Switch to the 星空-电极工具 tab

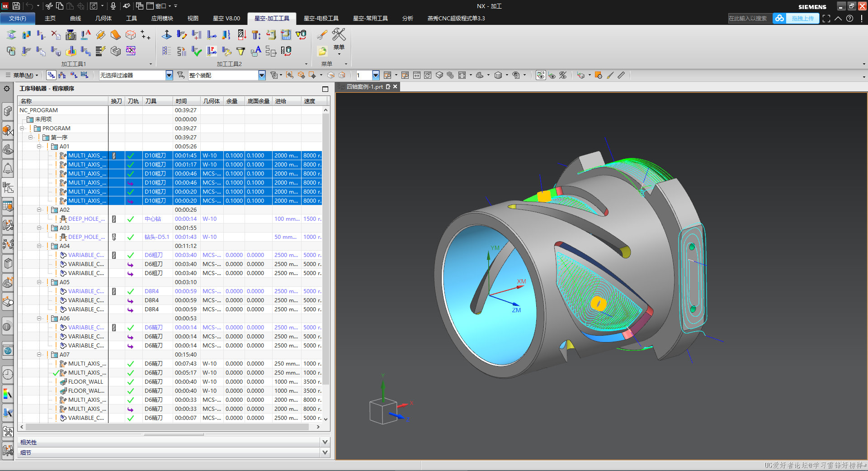[321, 18]
